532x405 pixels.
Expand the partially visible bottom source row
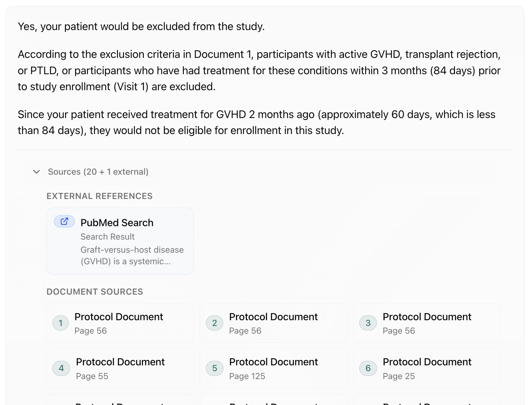[x=120, y=400]
